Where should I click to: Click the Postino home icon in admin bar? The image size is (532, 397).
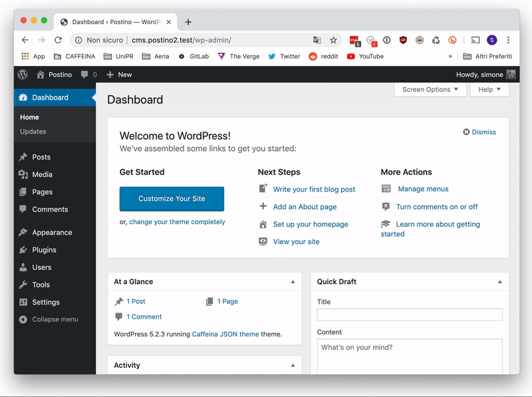click(41, 74)
